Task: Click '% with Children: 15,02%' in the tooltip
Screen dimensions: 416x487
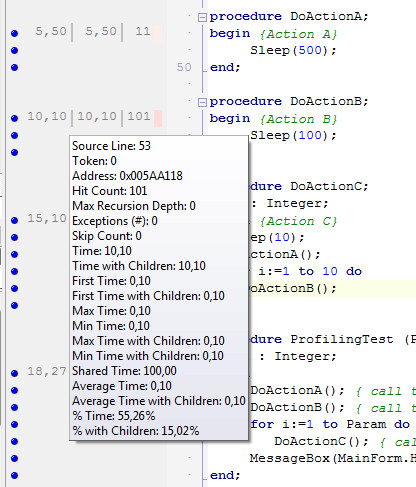Action: [x=136, y=431]
